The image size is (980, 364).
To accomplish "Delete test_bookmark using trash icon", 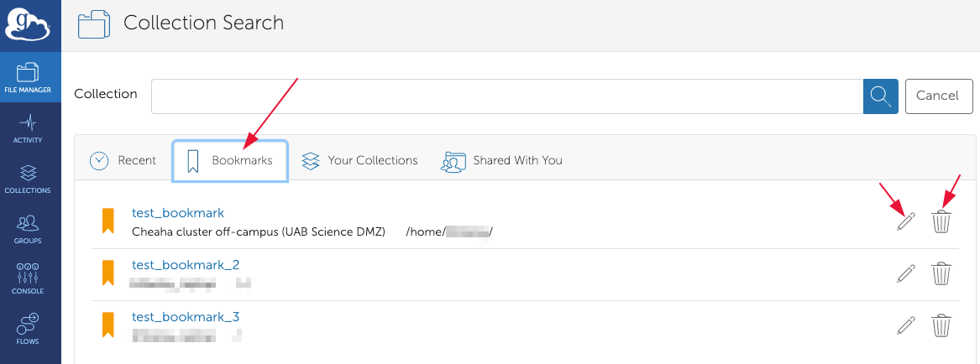I will (941, 221).
